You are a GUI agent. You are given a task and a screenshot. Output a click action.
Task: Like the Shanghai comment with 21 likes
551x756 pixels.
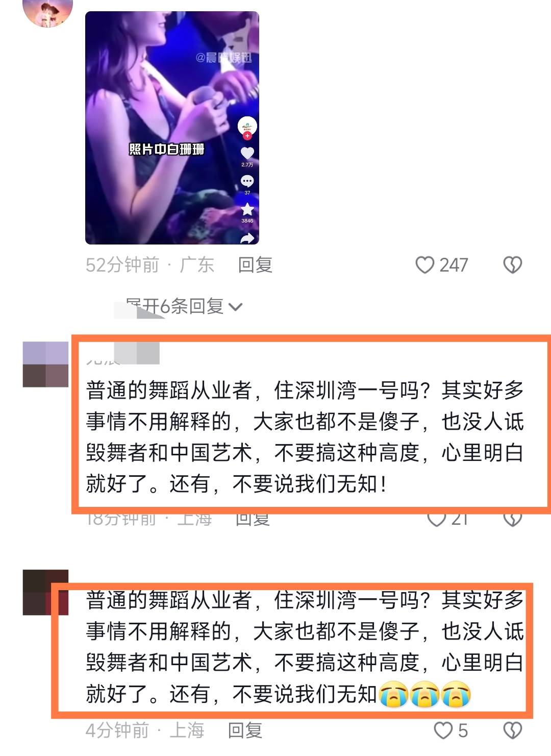437,519
